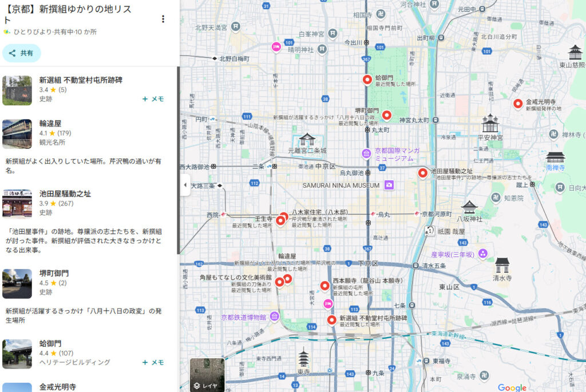The width and height of the screenshot is (586, 392).
Task: Click the 金戒光明寺 red map pin
Action: (517, 104)
